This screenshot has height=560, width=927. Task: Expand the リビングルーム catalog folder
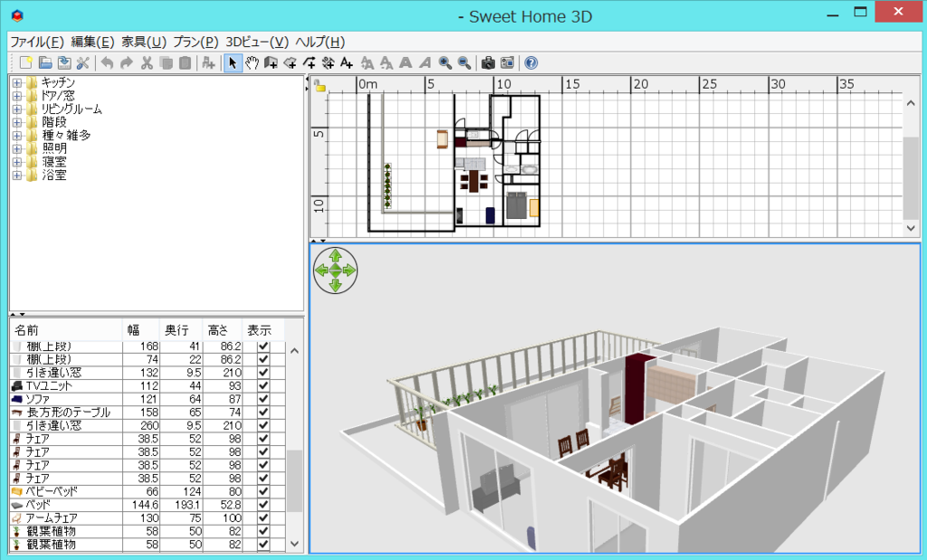click(x=17, y=109)
